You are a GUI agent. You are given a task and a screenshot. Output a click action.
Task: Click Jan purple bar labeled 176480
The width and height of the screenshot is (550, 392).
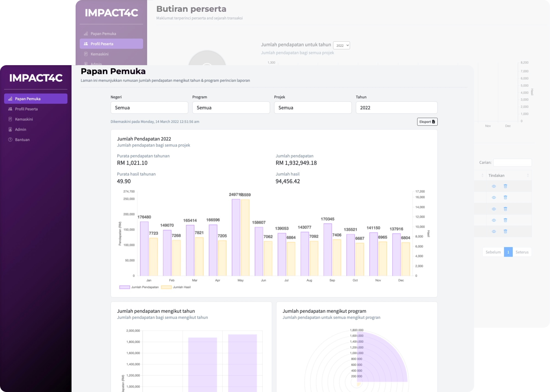point(144,249)
